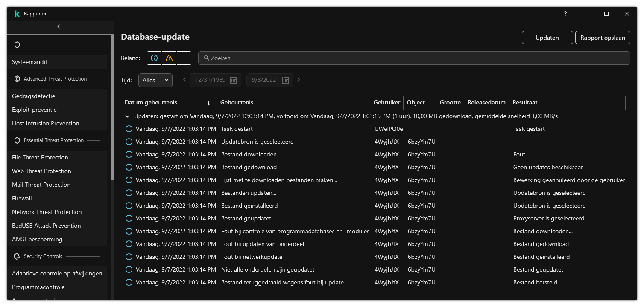This screenshot has height=307, width=644.
Task: Collapse the 'Updaten: gestart om' group row
Action: click(127, 116)
